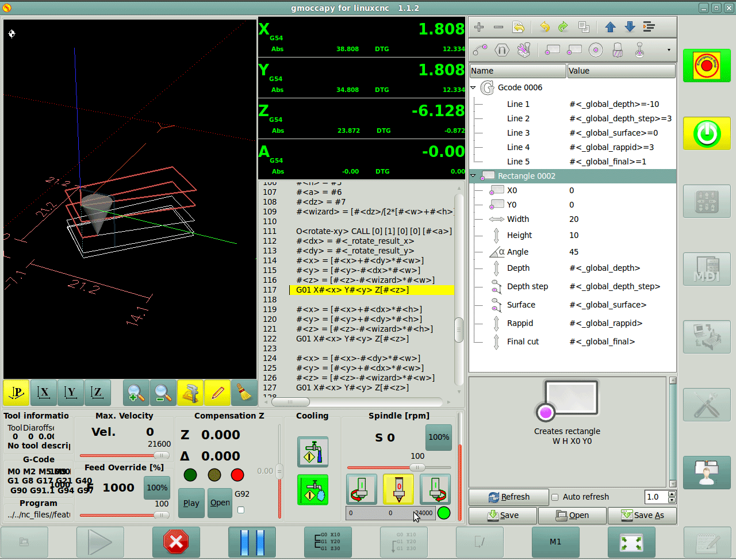Stop the spindle using the middle spindle button
The height and width of the screenshot is (560, 736).
click(x=398, y=489)
